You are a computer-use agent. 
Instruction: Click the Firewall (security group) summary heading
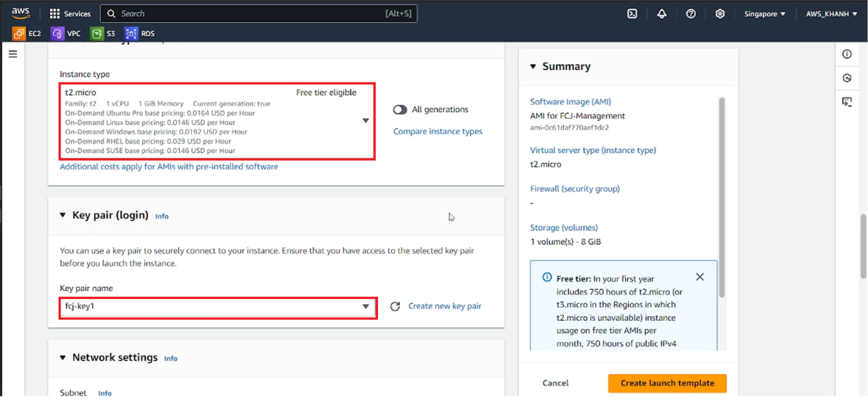[x=575, y=189]
